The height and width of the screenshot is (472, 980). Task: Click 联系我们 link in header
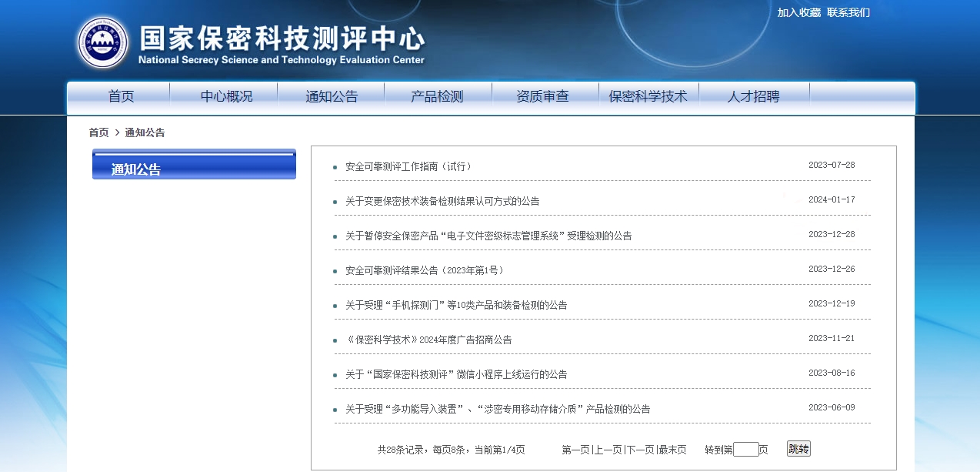[x=848, y=12]
